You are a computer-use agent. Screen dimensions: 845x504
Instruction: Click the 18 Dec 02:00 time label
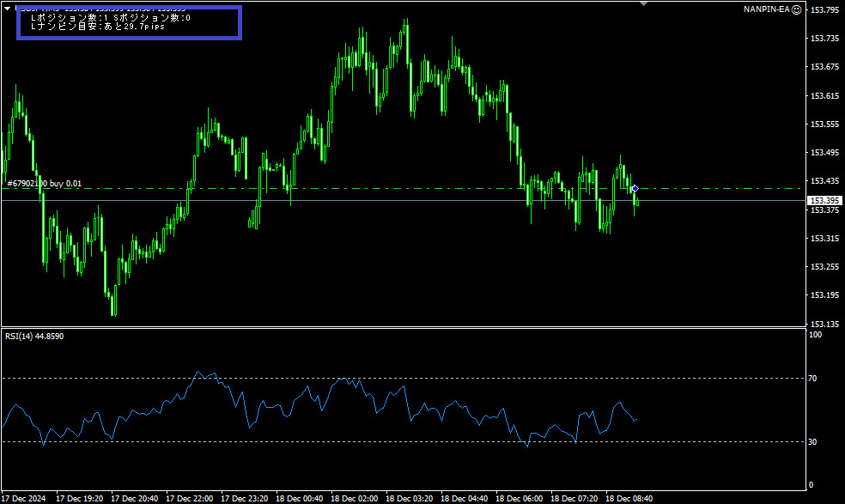pos(357,498)
